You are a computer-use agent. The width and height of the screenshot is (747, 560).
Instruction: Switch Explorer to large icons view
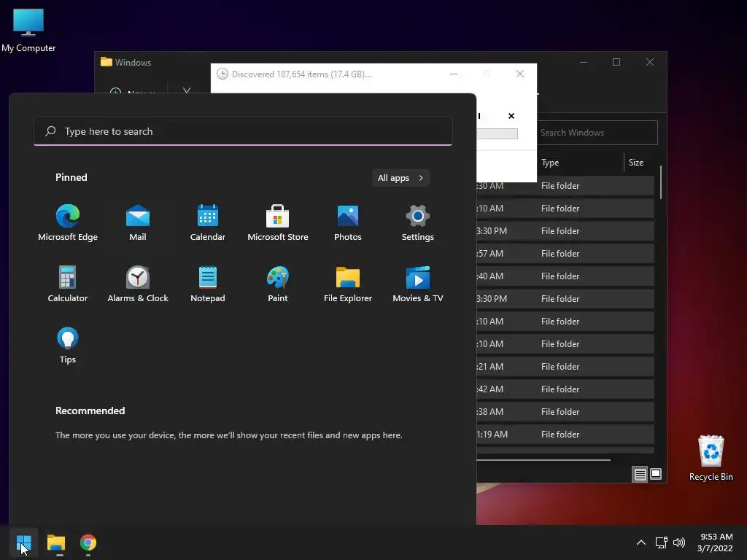[x=656, y=474]
